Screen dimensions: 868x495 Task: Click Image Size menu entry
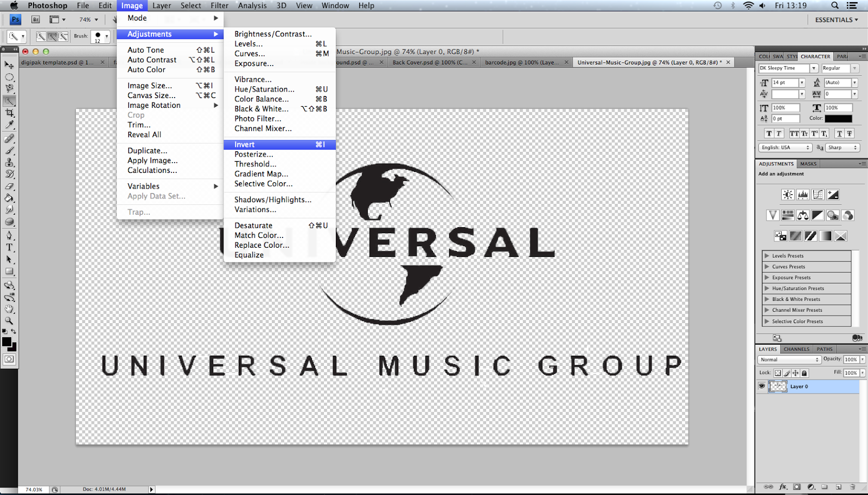pyautogui.click(x=170, y=86)
